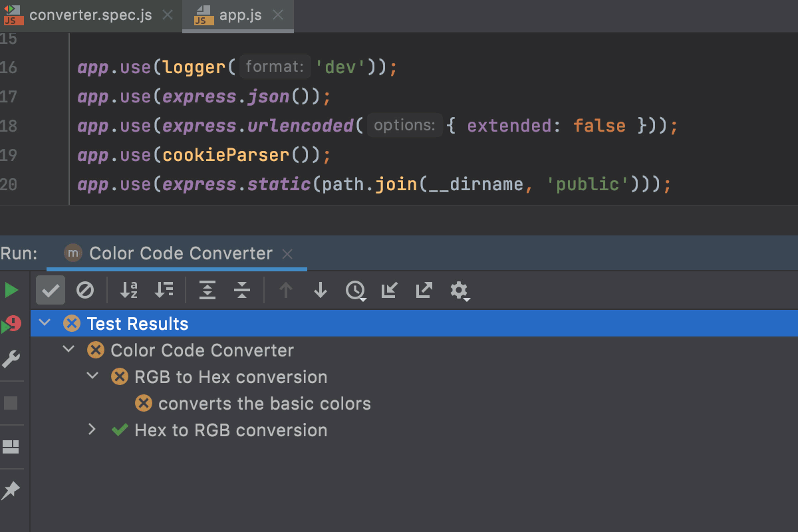Jump to the next failed test
This screenshot has width=798, height=532.
tap(320, 290)
